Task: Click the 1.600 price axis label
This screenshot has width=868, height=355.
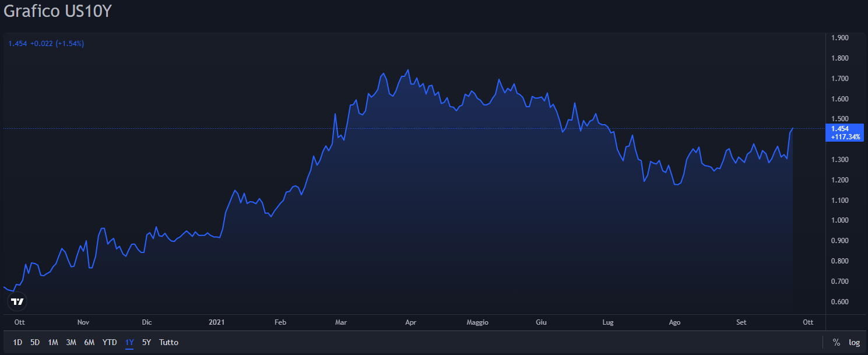Action: tap(840, 99)
